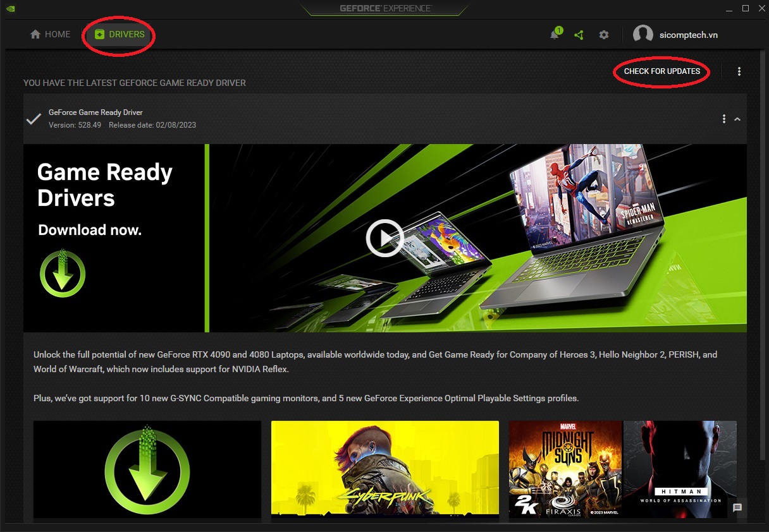Play the Game Ready Drivers video
The width and height of the screenshot is (769, 532).
tap(384, 238)
